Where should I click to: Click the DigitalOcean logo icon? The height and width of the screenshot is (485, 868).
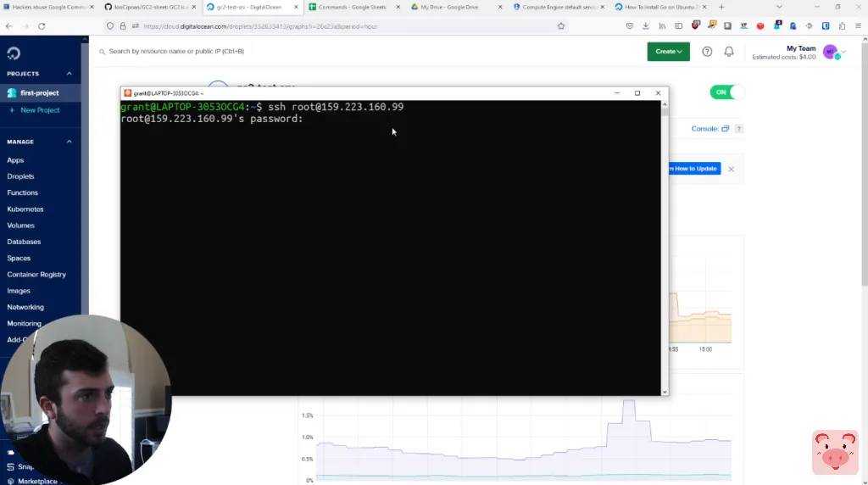point(14,53)
